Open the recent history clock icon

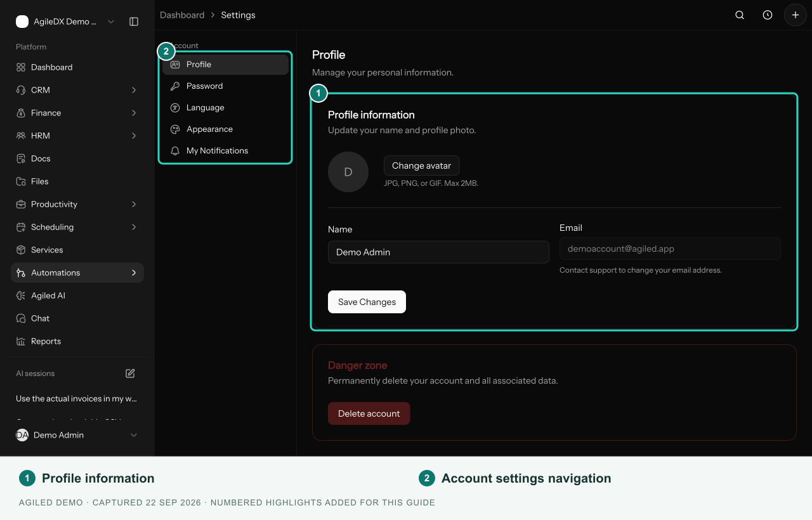pyautogui.click(x=768, y=15)
